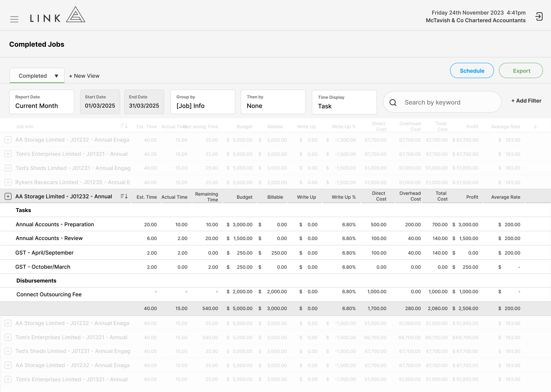Click the Direct Cost column header

click(379, 196)
